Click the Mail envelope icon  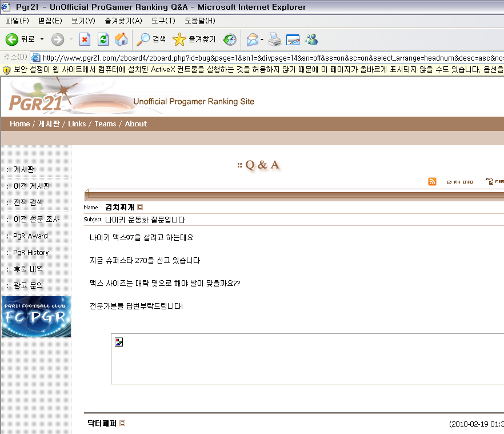(253, 39)
